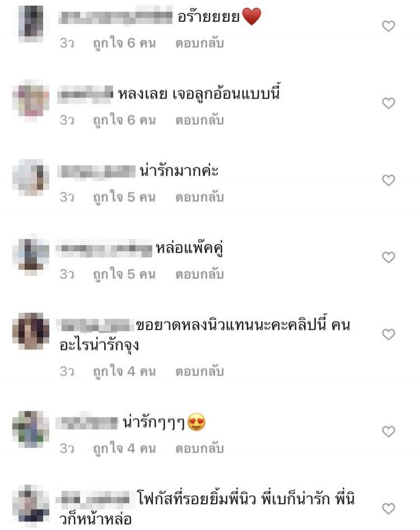
Task: View 6 likes on 'อร๊ายยยย' comment
Action: (x=124, y=44)
